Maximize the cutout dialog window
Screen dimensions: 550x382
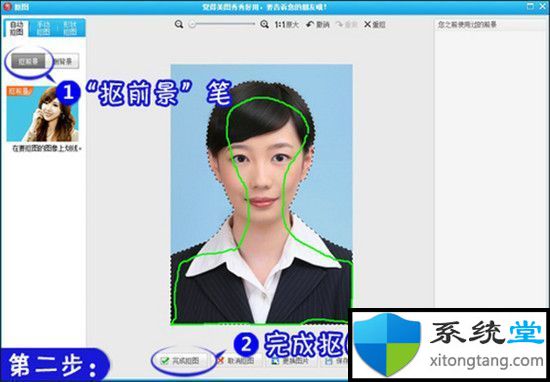tap(530, 6)
